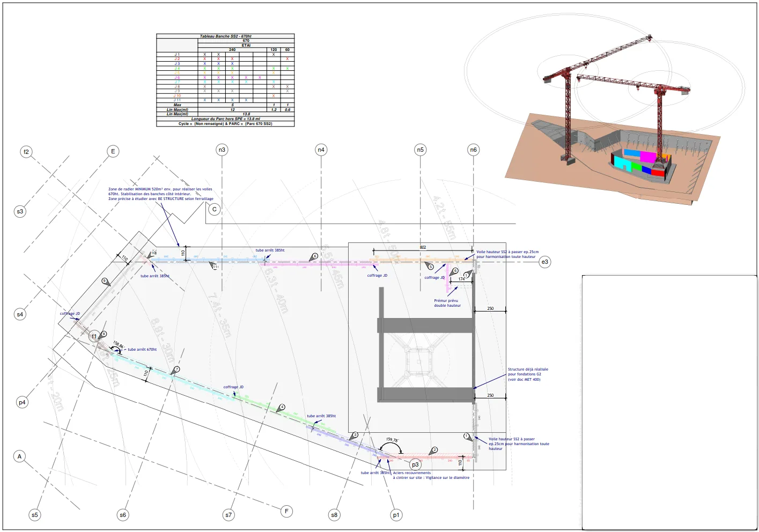Screen dimensions: 759x532
Task: Click the n3 grid axis bubble
Action: click(222, 150)
